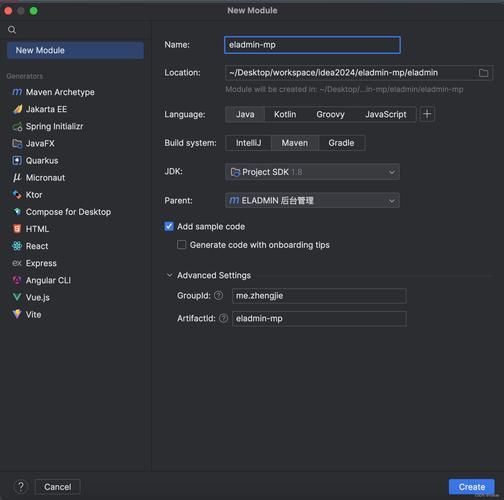Screen dimensions: 504x500
Task: Select Jakarta EE generator label
Action: click(x=46, y=109)
